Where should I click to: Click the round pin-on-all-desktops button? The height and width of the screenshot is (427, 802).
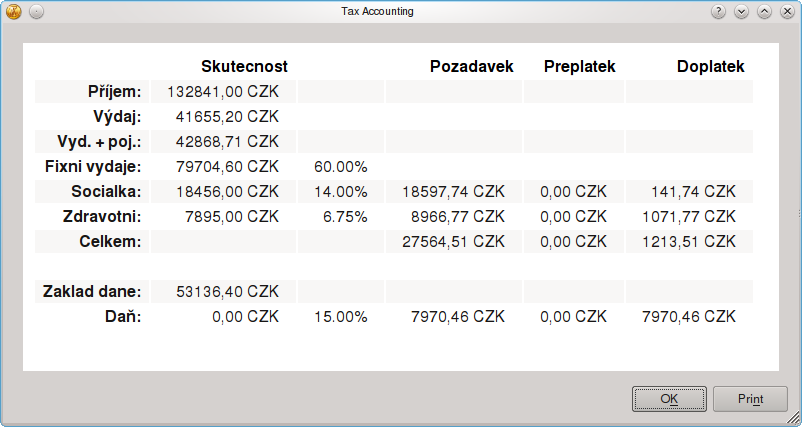click(37, 12)
